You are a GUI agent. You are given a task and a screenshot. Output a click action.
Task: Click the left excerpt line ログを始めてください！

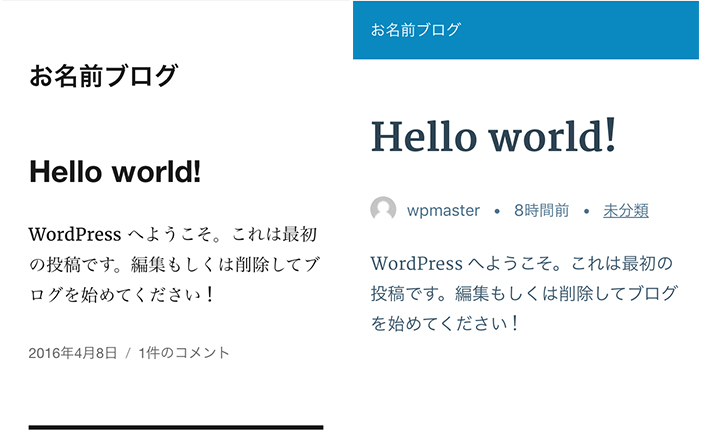click(x=122, y=295)
